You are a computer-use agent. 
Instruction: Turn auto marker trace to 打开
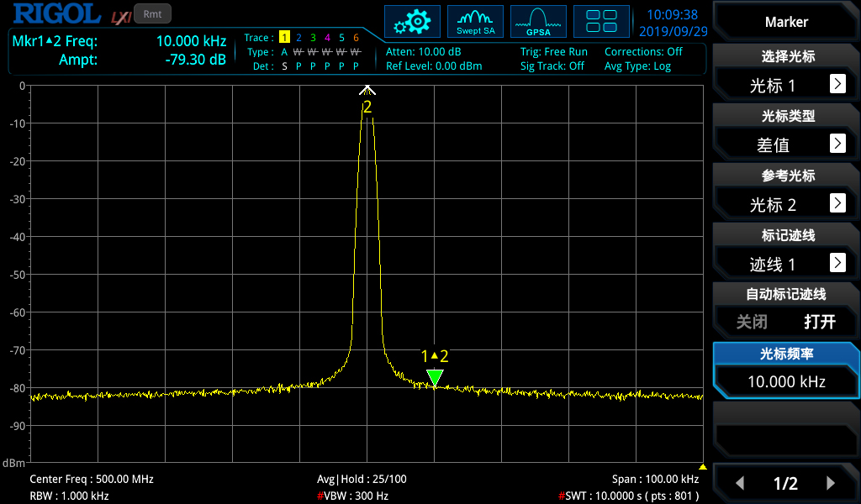tap(819, 322)
